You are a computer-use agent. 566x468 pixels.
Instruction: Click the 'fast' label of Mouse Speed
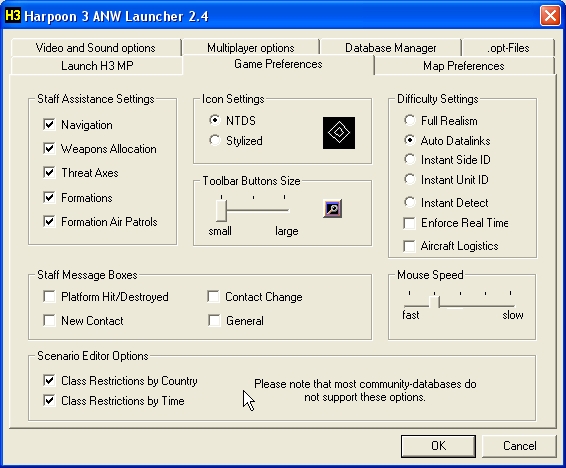click(411, 315)
